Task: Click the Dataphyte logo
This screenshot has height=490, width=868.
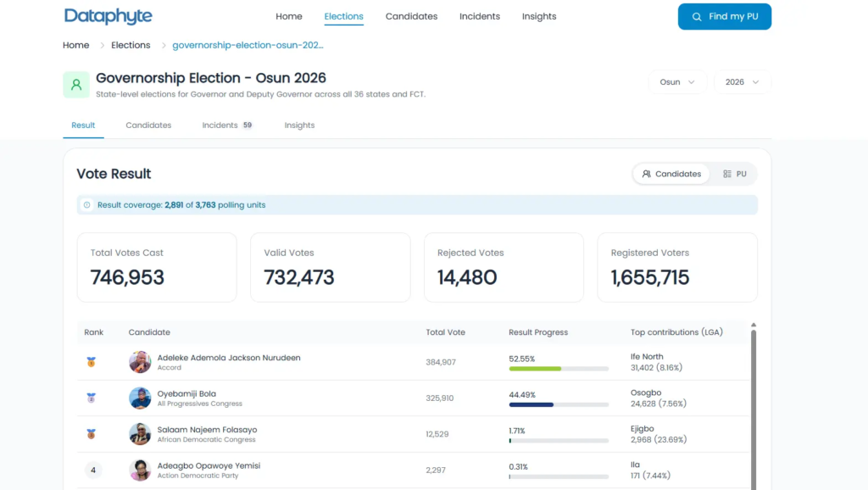Action: tap(108, 16)
